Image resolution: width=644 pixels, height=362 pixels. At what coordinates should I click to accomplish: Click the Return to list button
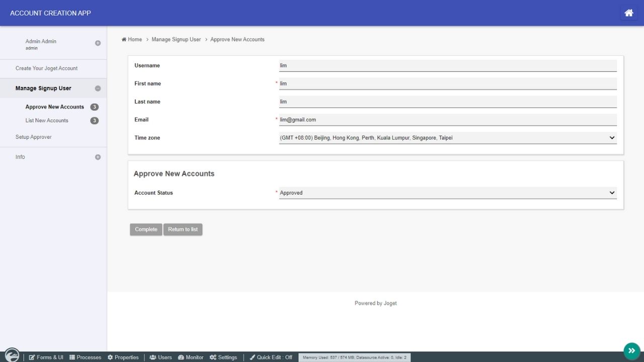[183, 229]
